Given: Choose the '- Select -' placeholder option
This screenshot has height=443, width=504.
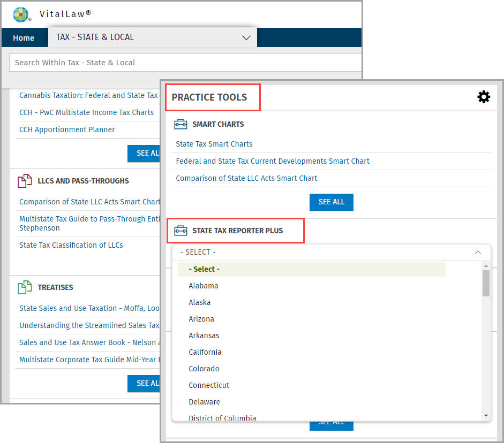Looking at the screenshot, I should 312,269.
